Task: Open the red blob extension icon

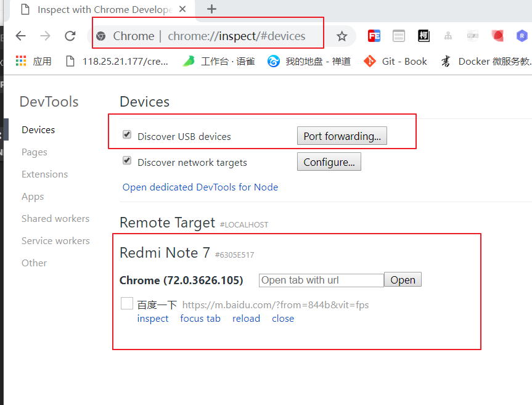Action: click(497, 36)
